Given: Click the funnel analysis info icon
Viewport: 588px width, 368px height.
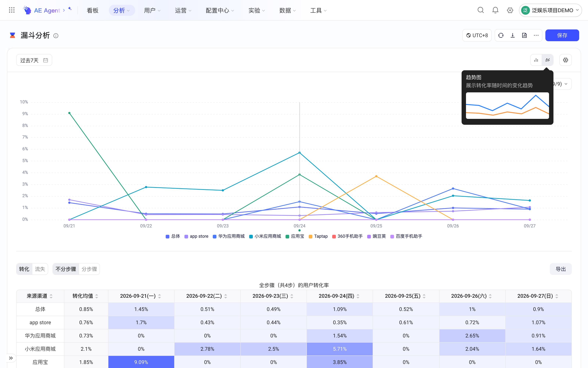Looking at the screenshot, I should pyautogui.click(x=56, y=36).
